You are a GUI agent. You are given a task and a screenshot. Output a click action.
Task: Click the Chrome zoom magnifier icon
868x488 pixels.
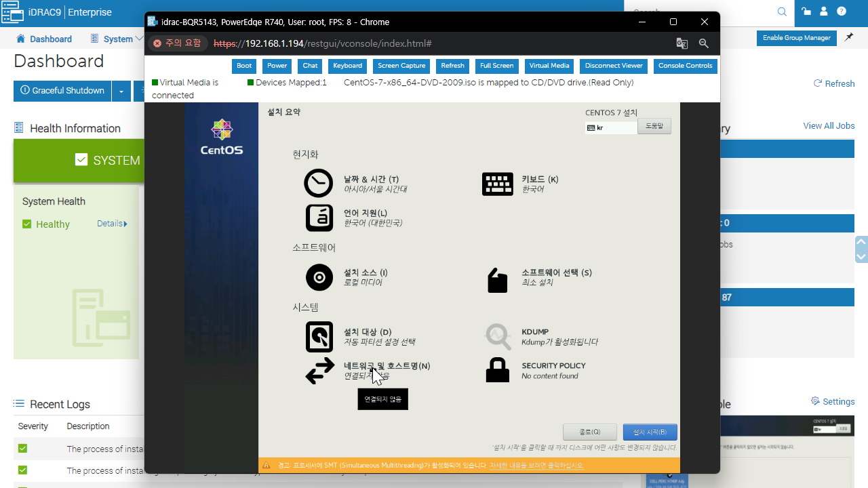704,43
